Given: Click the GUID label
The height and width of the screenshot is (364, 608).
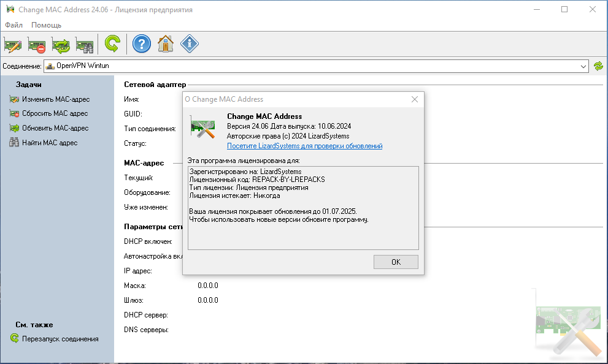Looking at the screenshot, I should pos(133,114).
